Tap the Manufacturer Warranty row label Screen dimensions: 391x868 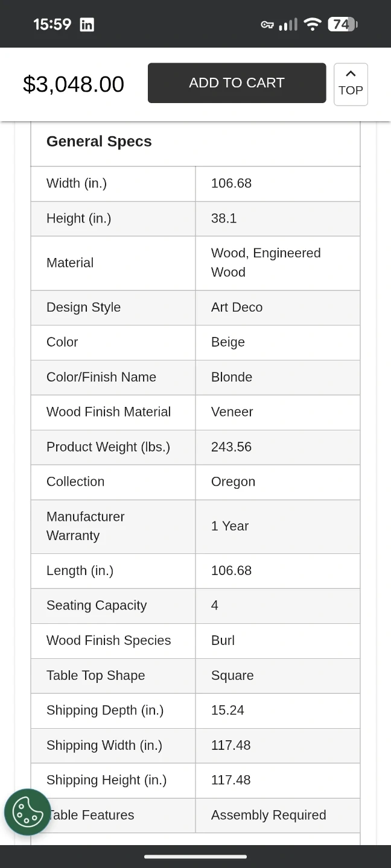pyautogui.click(x=86, y=526)
